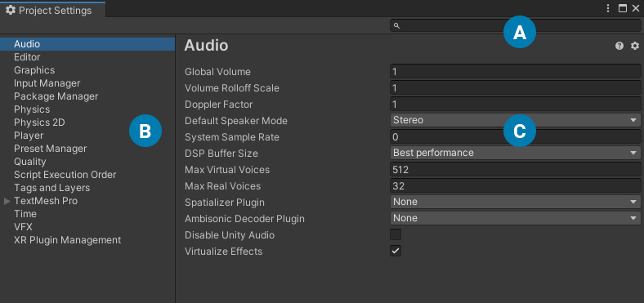The image size is (644, 303).
Task: Open the Audio settings help icon
Action: click(x=619, y=46)
